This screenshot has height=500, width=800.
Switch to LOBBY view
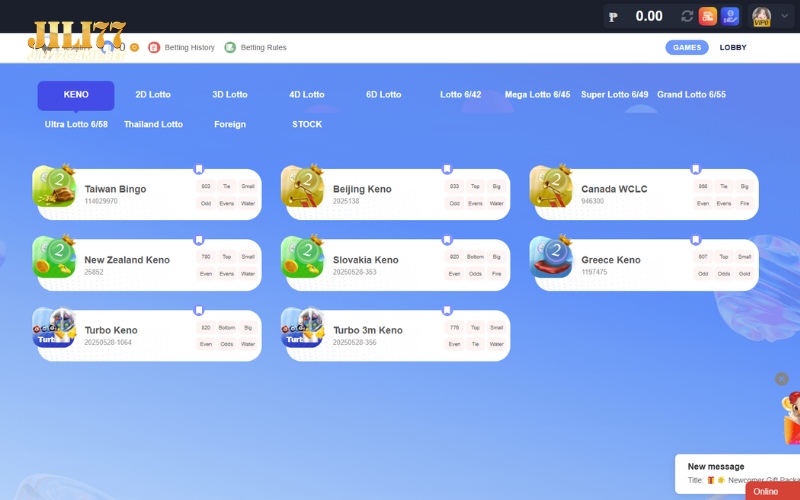point(733,47)
